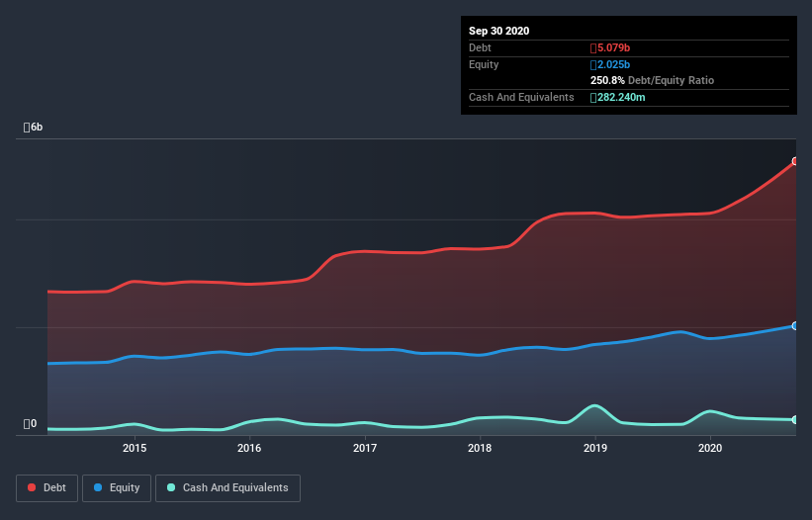
Task: Click the blue Equity endpoint marker
Action: [795, 326]
